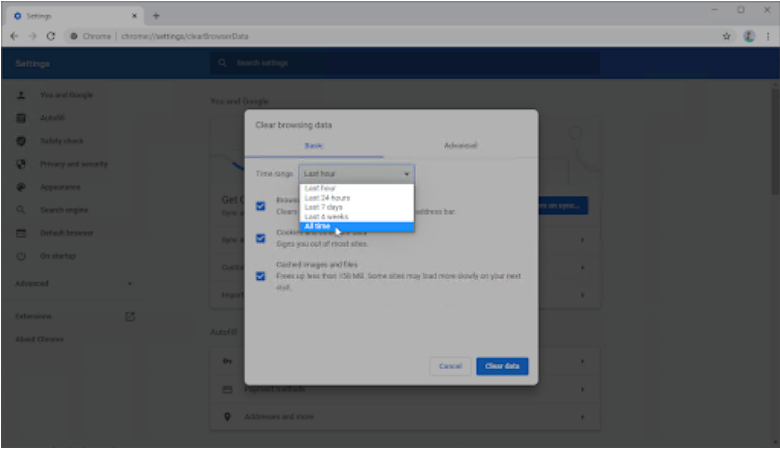780x449 pixels.
Task: Open a new tab with plus icon
Action: point(156,15)
